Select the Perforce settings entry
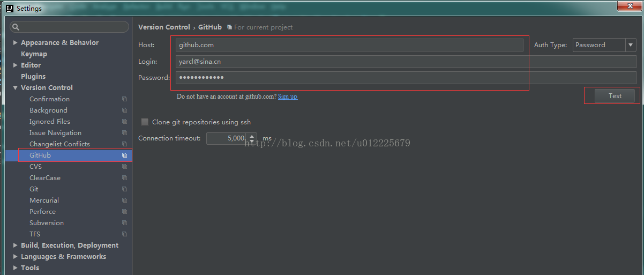 tap(42, 212)
